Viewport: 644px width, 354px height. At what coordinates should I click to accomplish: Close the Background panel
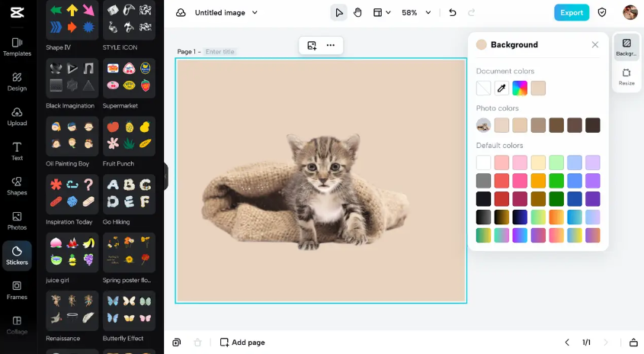[x=595, y=45]
